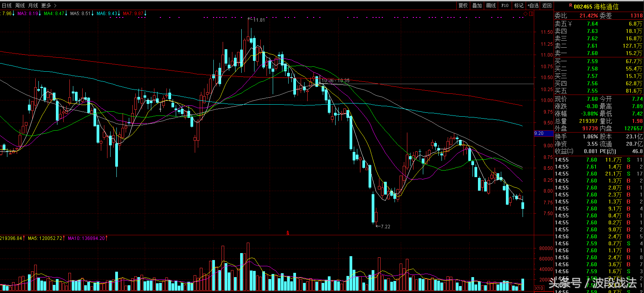Screen dimensions: 644x293
Task: Click the 涨幅 -3.80% value
Action: click(x=589, y=114)
